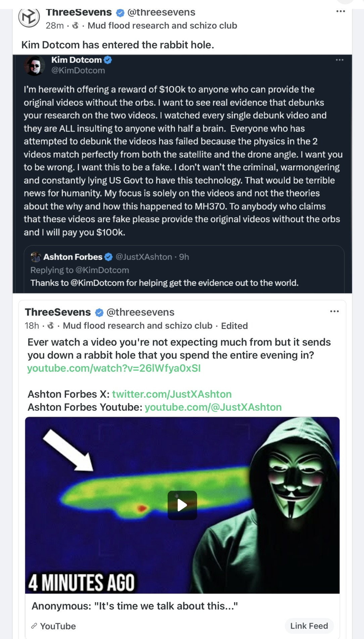This screenshot has width=364, height=639.
Task: Open ThreeSevens profile avatar at top
Action: point(29,17)
